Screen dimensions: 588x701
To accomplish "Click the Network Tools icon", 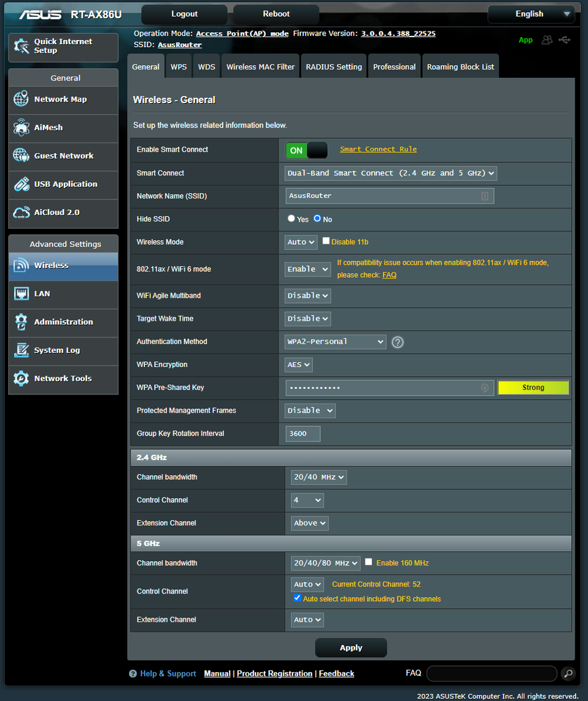I will (x=21, y=378).
